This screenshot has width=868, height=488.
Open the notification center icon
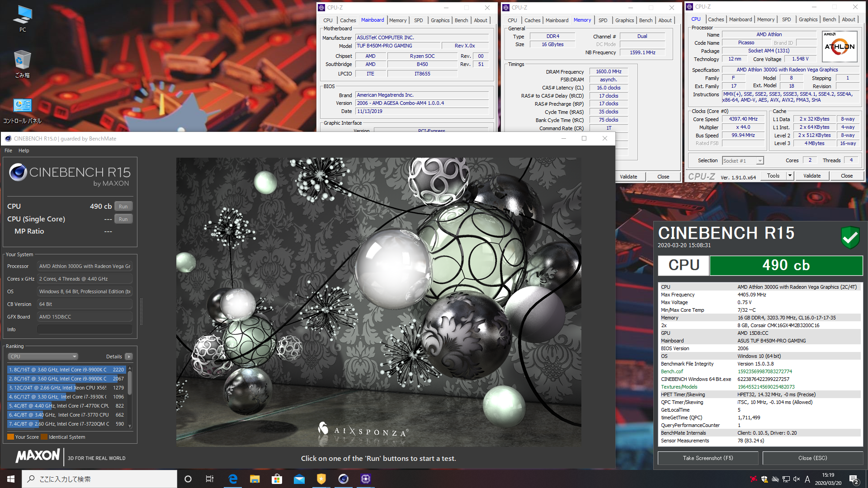(854, 479)
